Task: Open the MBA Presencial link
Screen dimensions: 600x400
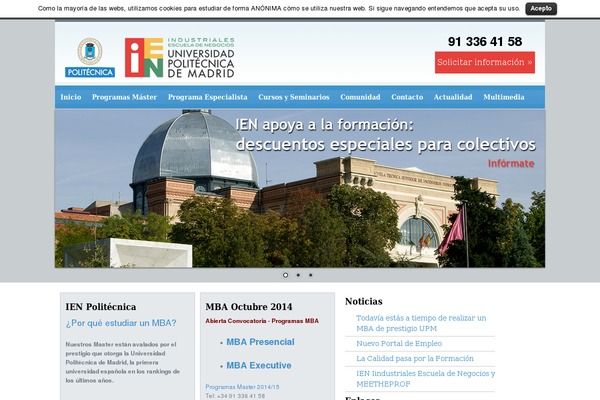Action: (260, 342)
